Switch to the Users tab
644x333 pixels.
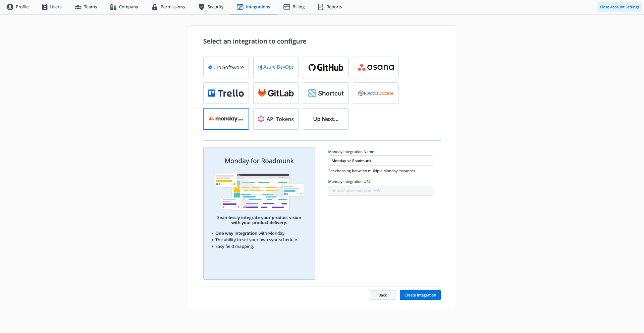coord(52,7)
